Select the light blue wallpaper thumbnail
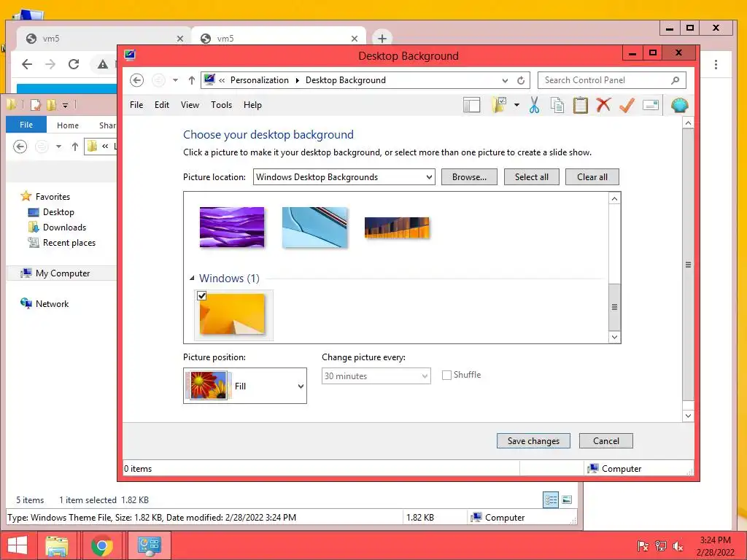 [314, 227]
